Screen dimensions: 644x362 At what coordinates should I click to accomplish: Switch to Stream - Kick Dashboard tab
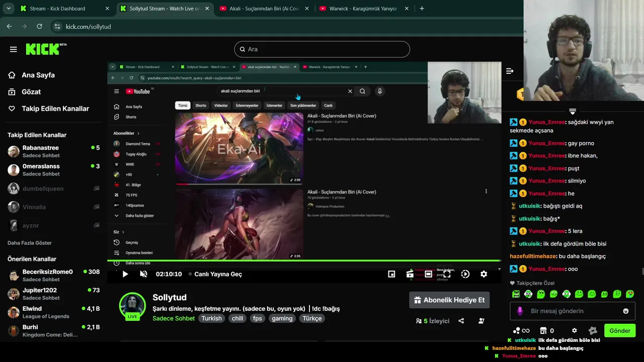63,9
